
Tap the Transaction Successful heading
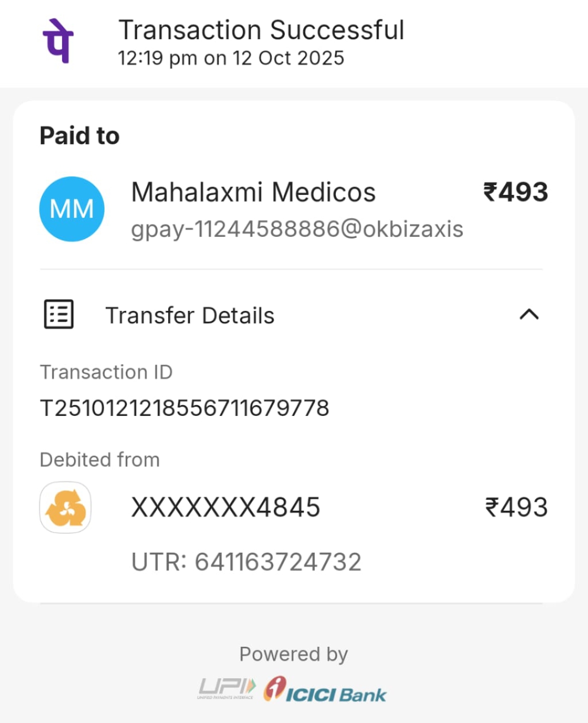[x=261, y=30]
